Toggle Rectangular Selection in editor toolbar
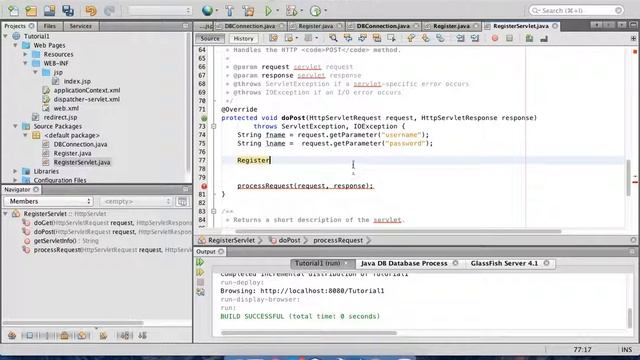 point(391,38)
